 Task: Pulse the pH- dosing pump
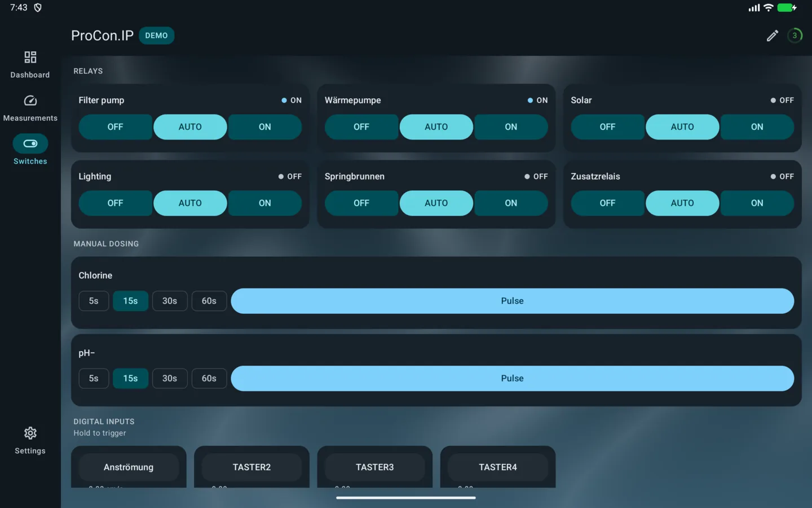[x=513, y=378]
